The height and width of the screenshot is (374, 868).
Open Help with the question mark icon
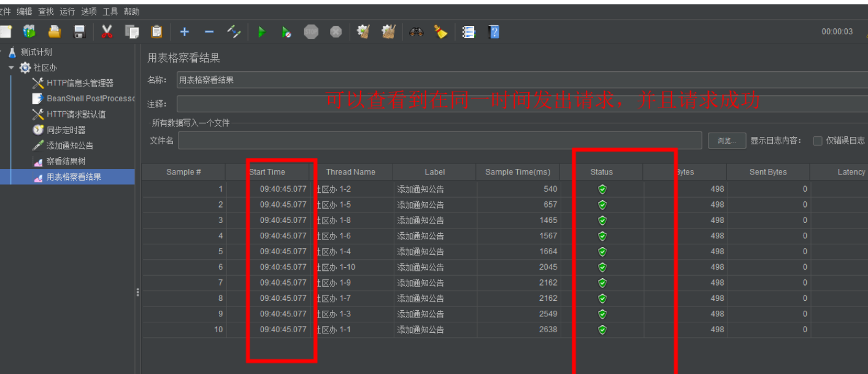[x=494, y=31]
